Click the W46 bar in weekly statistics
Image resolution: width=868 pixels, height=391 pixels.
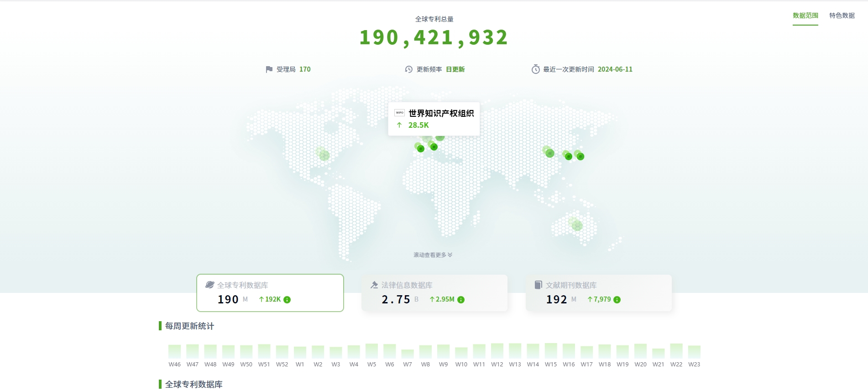174,351
